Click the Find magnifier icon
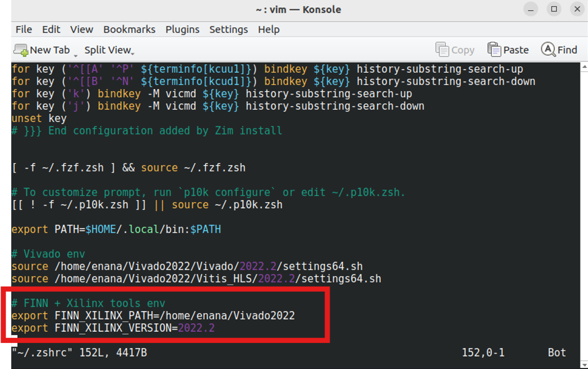The width and height of the screenshot is (588, 369). click(548, 50)
